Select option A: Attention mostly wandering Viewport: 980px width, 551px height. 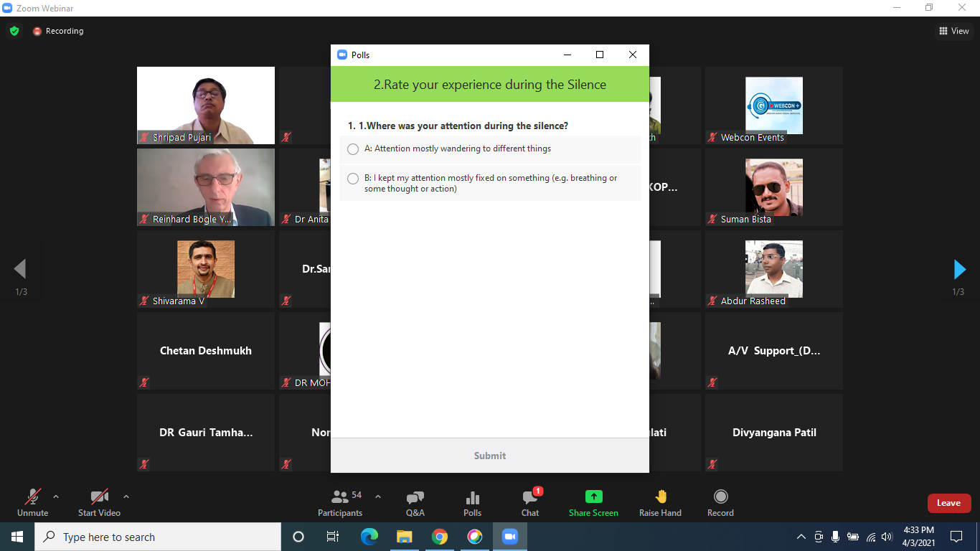353,149
